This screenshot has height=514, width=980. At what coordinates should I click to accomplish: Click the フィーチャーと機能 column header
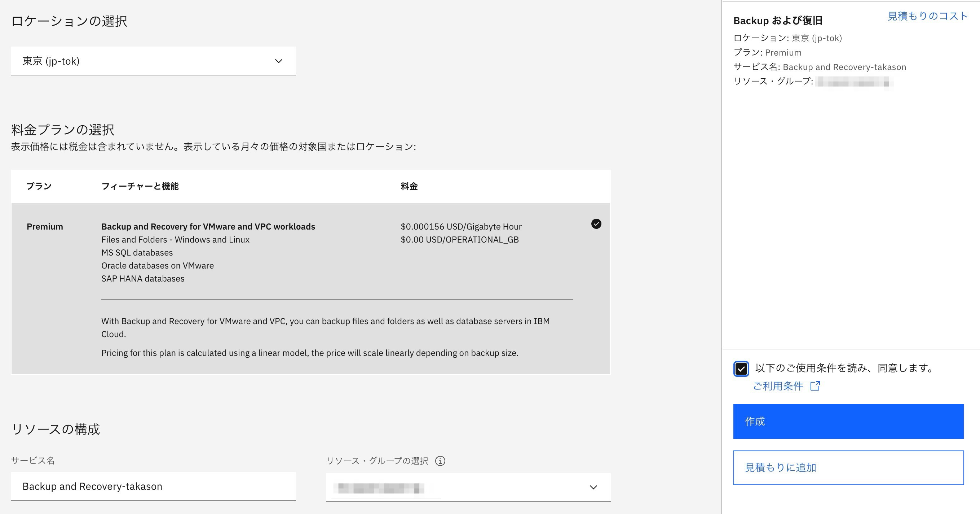140,186
